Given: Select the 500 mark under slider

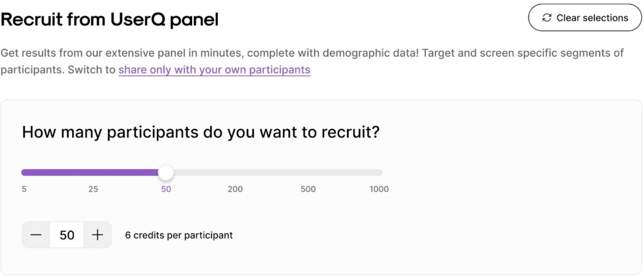Looking at the screenshot, I should click(308, 189).
